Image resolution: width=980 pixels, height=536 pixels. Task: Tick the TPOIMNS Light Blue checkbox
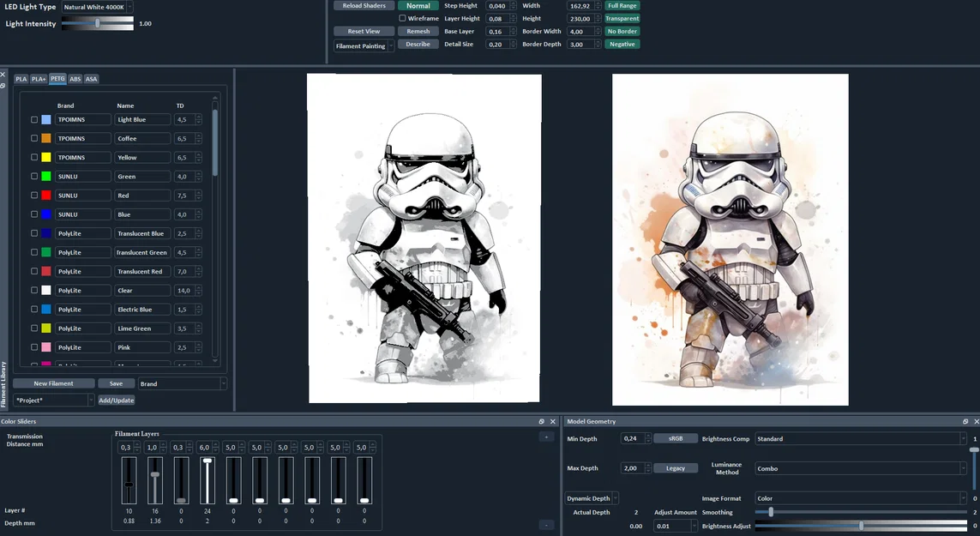[34, 119]
